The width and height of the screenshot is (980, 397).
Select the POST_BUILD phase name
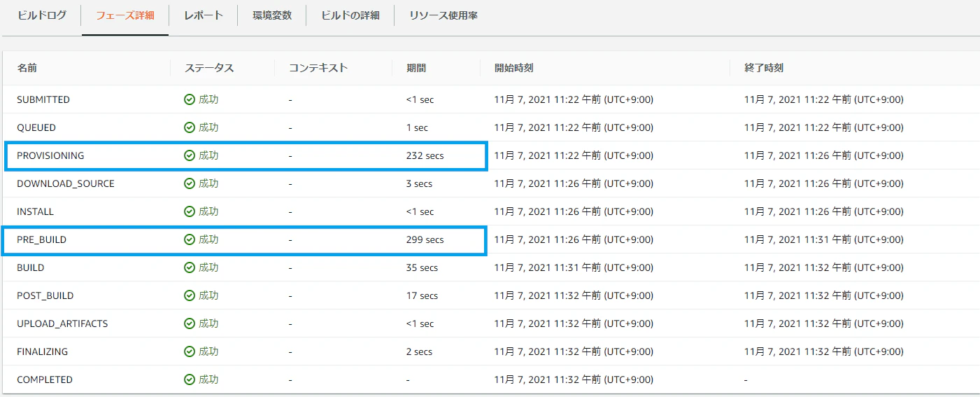click(x=45, y=295)
